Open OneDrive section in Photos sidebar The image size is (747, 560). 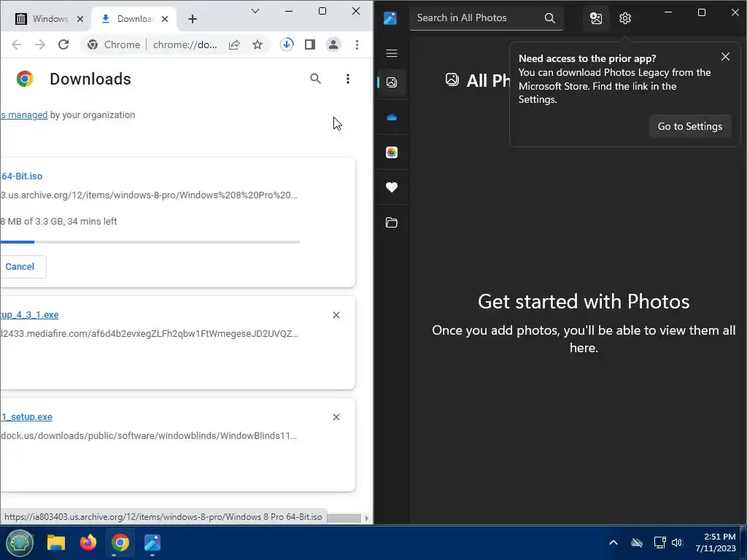pos(392,117)
